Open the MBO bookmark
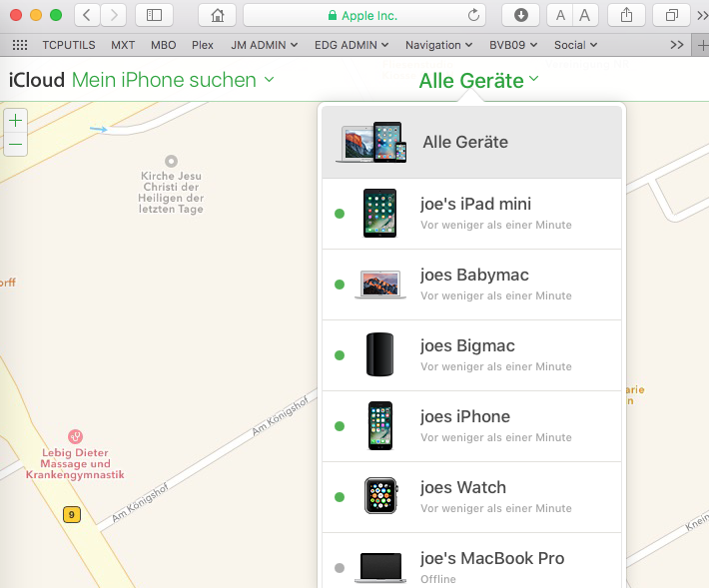The width and height of the screenshot is (709, 588). point(163,45)
